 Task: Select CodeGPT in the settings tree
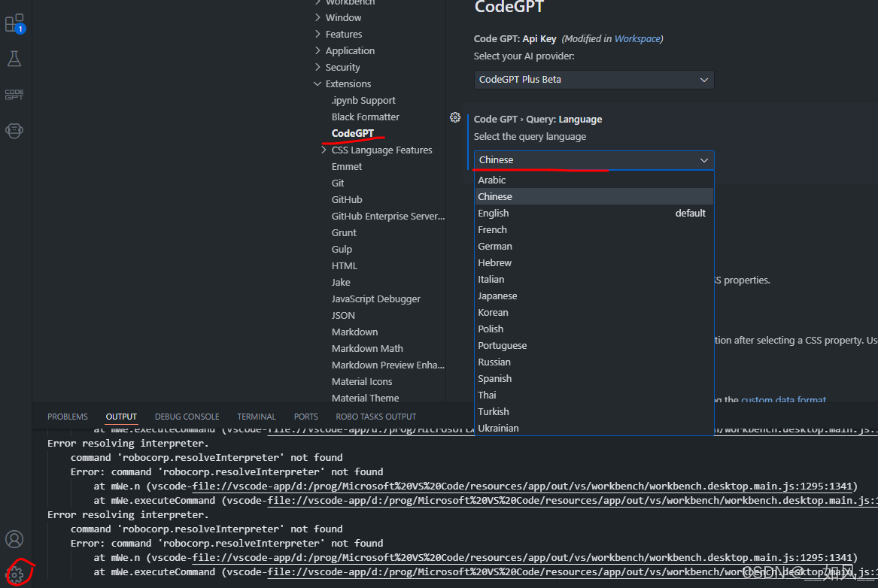click(352, 133)
